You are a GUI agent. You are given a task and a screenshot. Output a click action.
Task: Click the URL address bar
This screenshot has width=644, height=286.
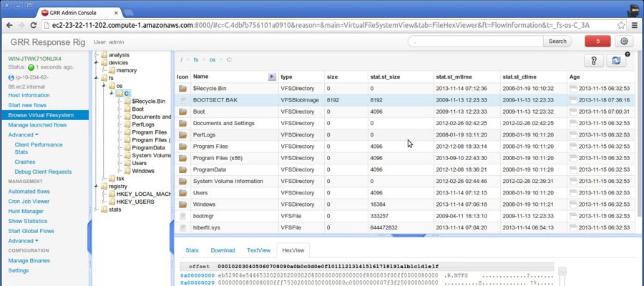click(328, 25)
